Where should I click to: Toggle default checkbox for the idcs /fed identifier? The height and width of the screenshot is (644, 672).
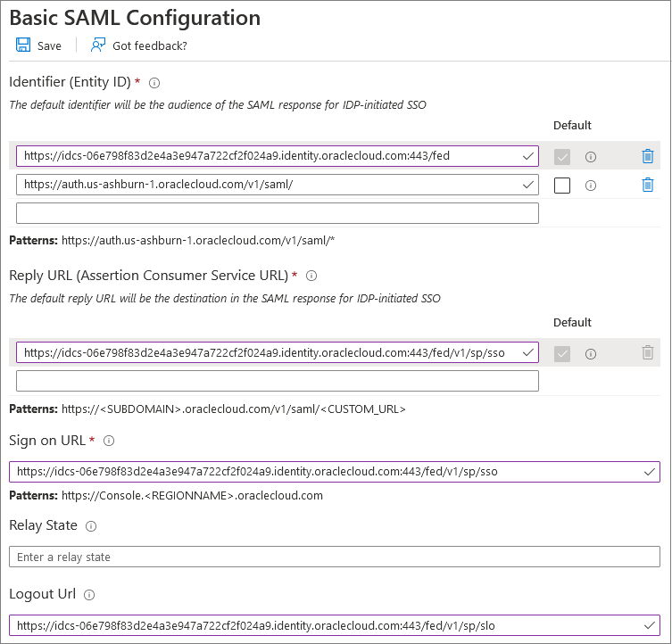click(x=562, y=157)
